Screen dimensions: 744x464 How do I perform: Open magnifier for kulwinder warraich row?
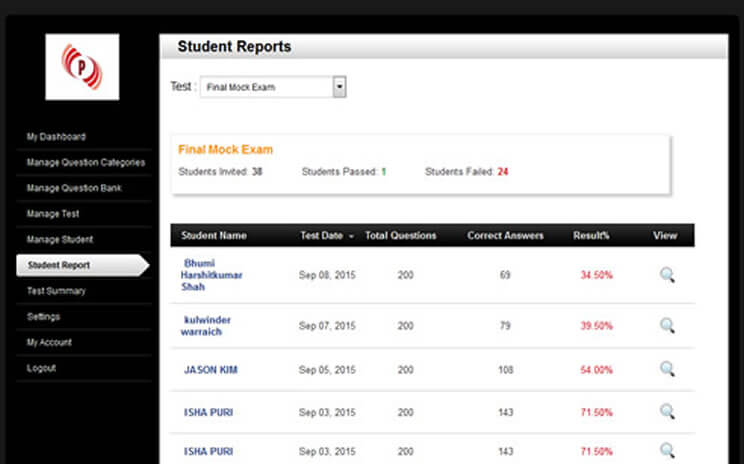point(667,325)
